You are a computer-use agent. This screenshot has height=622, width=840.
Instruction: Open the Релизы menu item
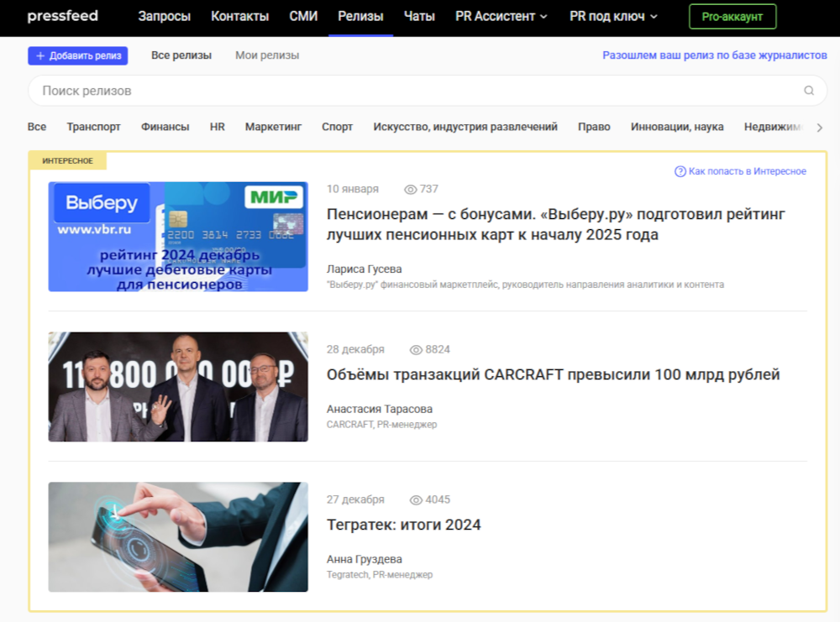(360, 17)
